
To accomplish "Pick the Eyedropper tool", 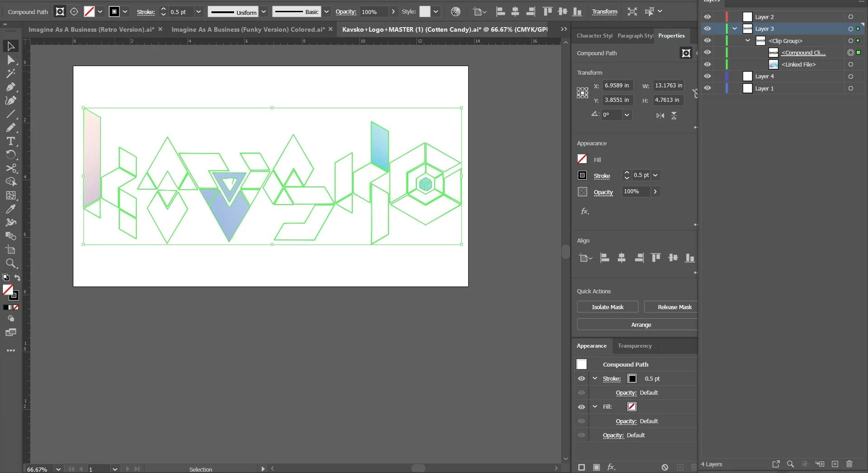I will 11,209.
